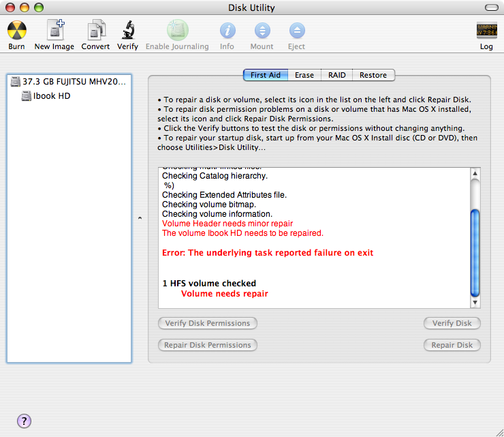Viewport: 504px width, 437px height.
Task: Open the RAID tab
Action: (x=336, y=75)
